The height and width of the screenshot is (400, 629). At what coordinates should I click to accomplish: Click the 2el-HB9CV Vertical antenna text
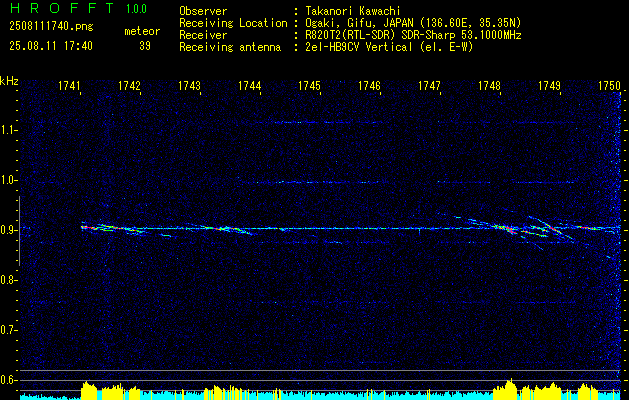coord(389,47)
